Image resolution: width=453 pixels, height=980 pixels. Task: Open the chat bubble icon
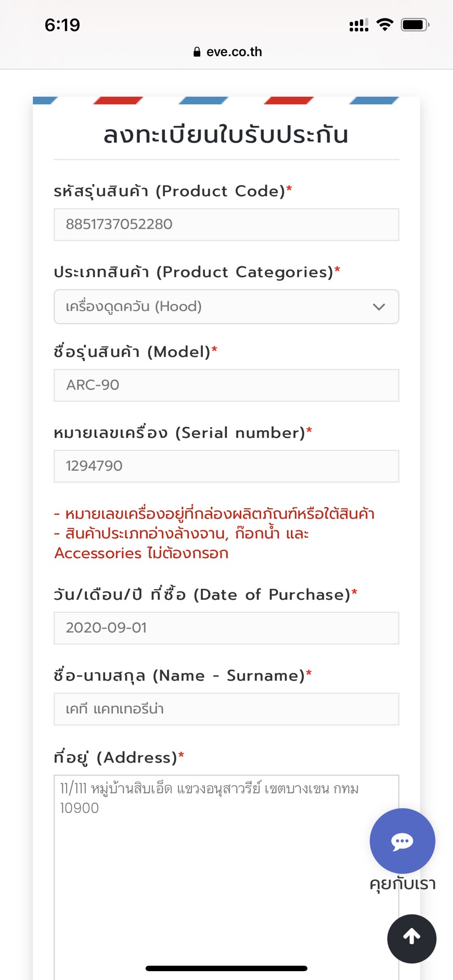(x=402, y=841)
